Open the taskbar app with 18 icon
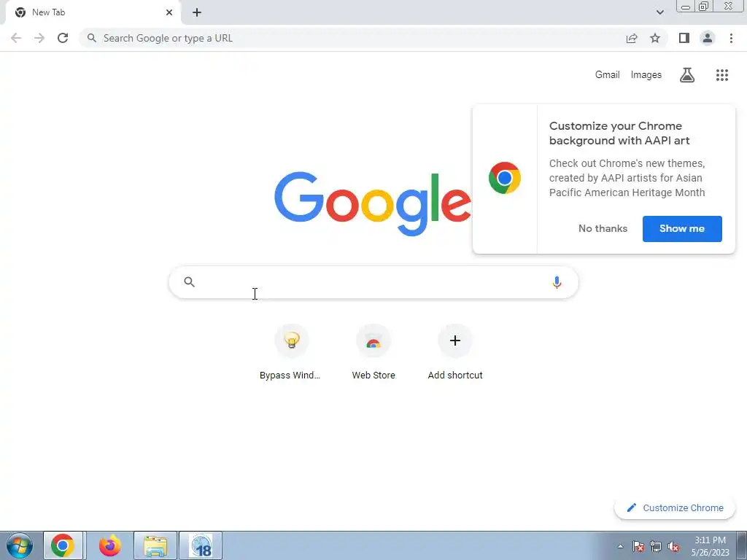747x560 pixels. point(201,545)
